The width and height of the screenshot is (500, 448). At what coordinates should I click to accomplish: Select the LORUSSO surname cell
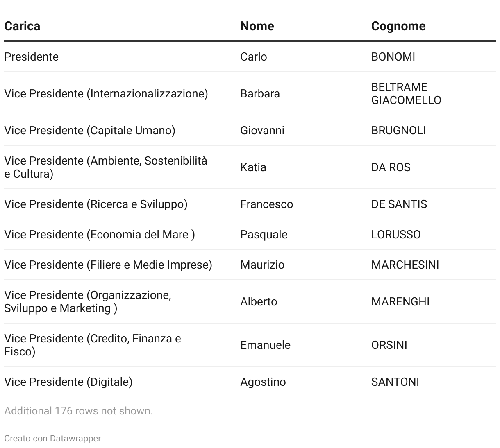click(395, 234)
